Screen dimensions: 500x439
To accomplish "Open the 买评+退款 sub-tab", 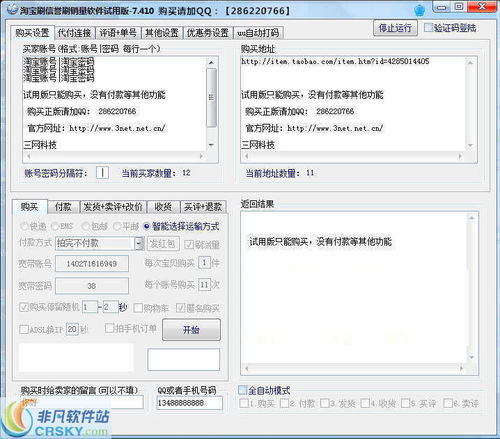I will (203, 207).
